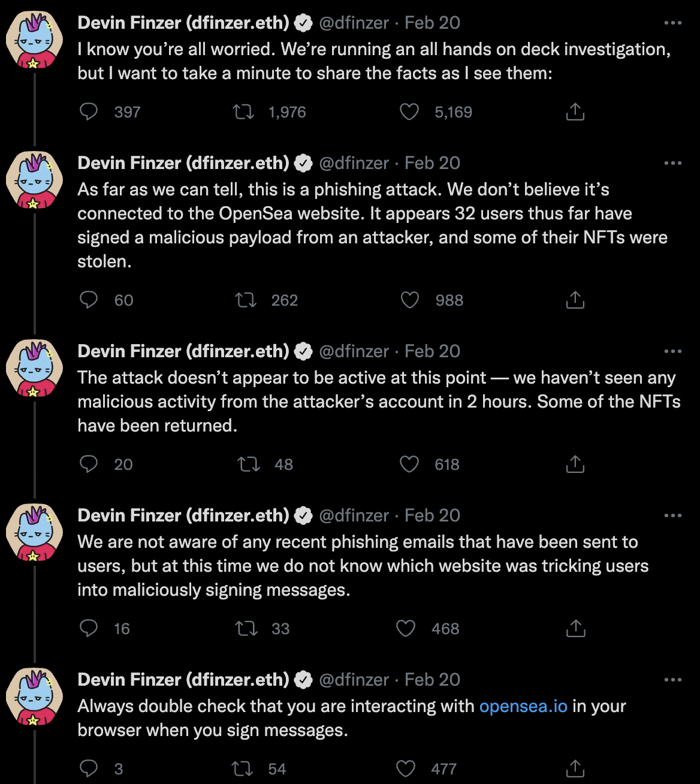
Task: Open the profile avatar beside the first tweet
Action: 34,41
